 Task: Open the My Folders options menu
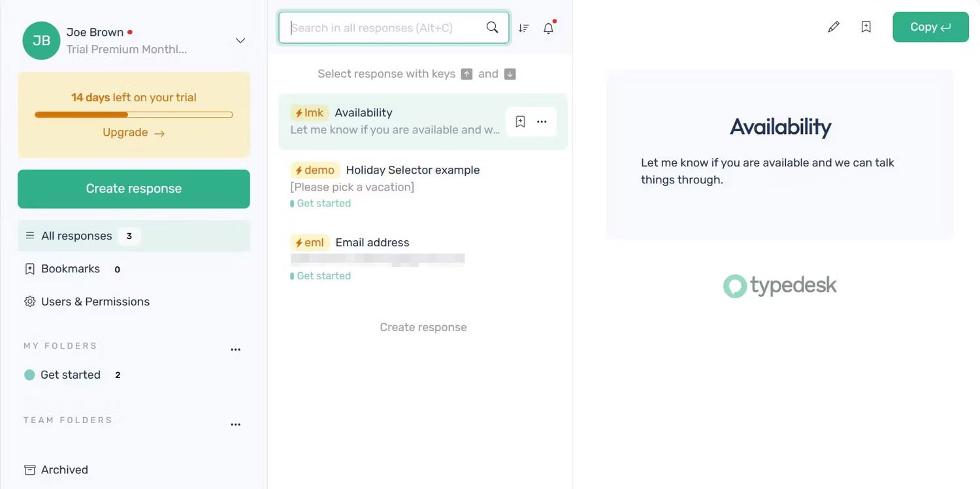pyautogui.click(x=235, y=349)
